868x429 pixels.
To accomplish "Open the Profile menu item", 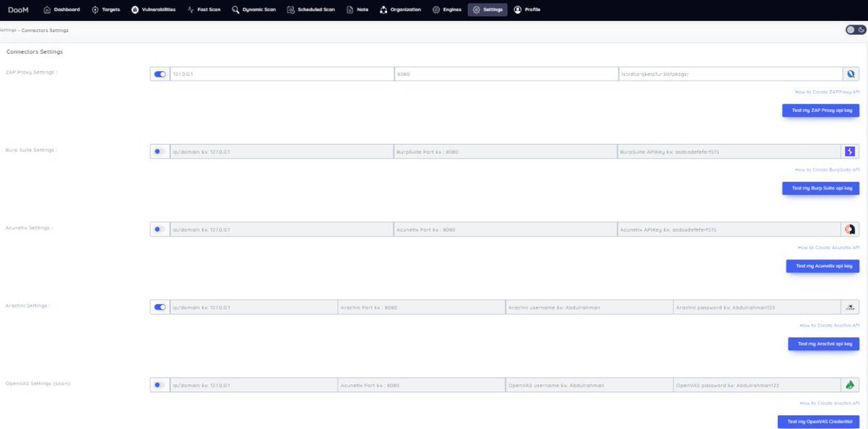I will [527, 9].
